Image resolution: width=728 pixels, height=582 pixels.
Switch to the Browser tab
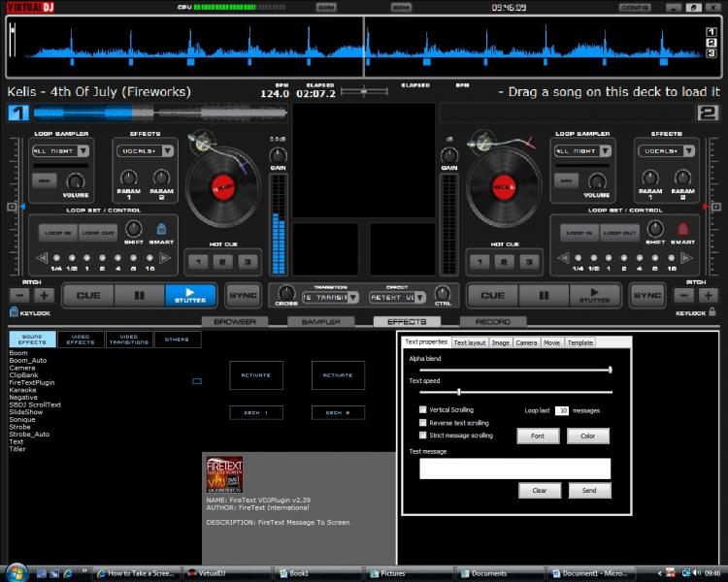[x=234, y=321]
